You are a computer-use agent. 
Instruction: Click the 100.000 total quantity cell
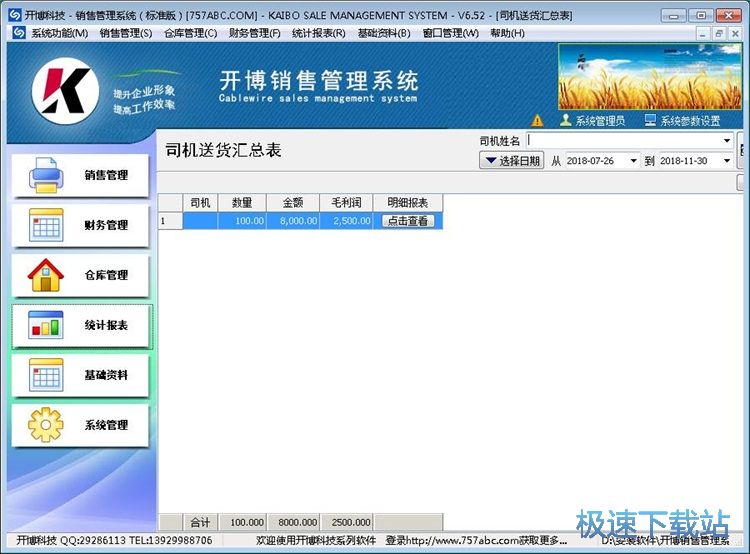(243, 522)
